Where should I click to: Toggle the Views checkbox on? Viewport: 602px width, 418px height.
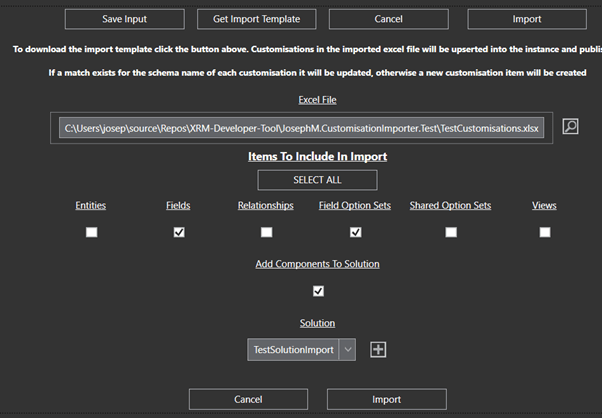pos(545,232)
